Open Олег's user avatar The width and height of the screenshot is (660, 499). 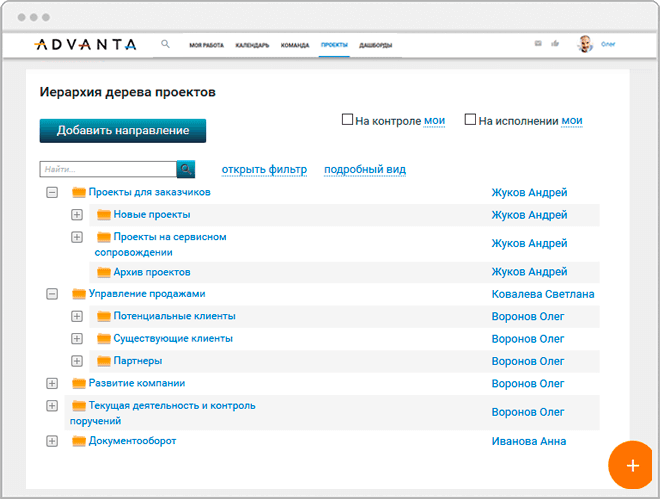585,44
